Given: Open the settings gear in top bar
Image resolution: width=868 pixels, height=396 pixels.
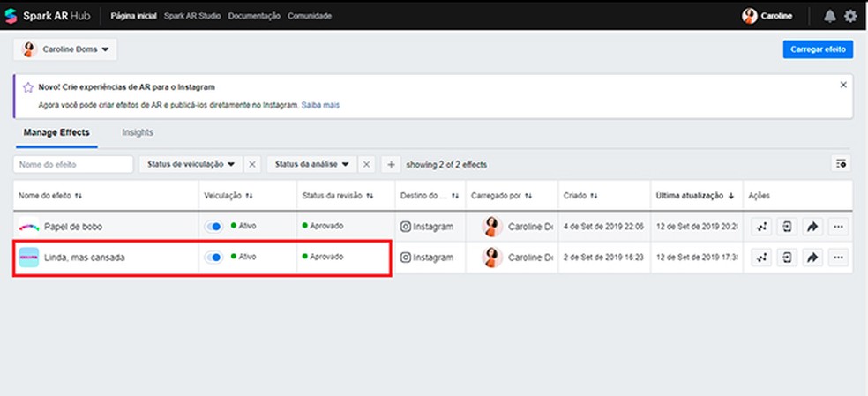Looking at the screenshot, I should click(850, 16).
